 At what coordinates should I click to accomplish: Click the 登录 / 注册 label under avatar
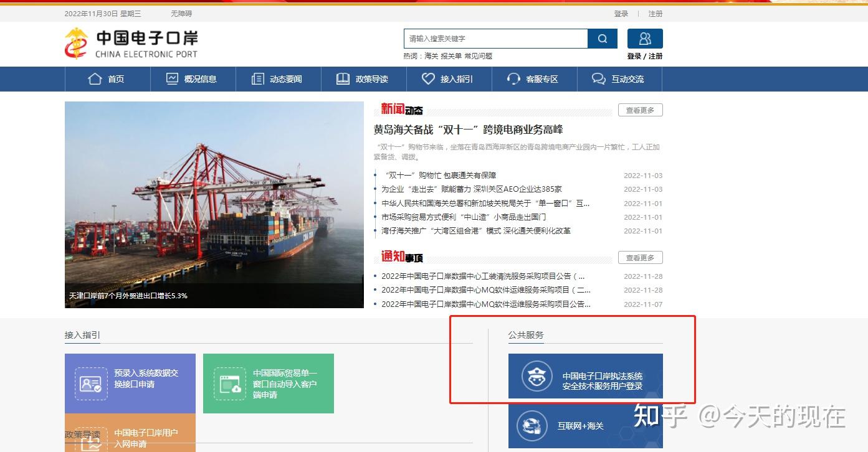point(645,56)
